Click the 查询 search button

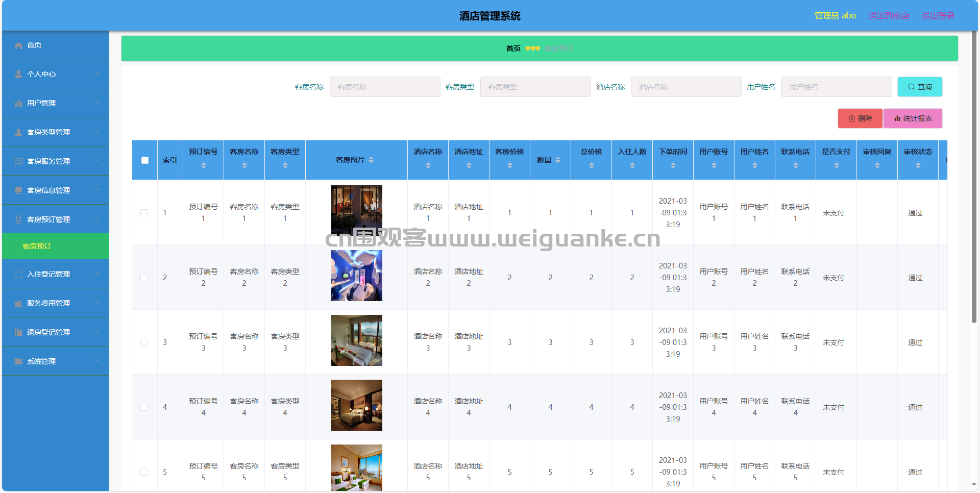click(920, 87)
